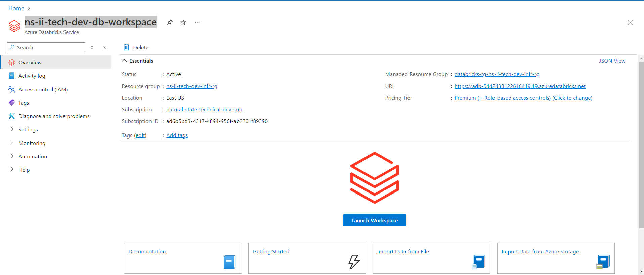Pin the workspace to dashboard
The image size is (644, 275).
(x=170, y=22)
